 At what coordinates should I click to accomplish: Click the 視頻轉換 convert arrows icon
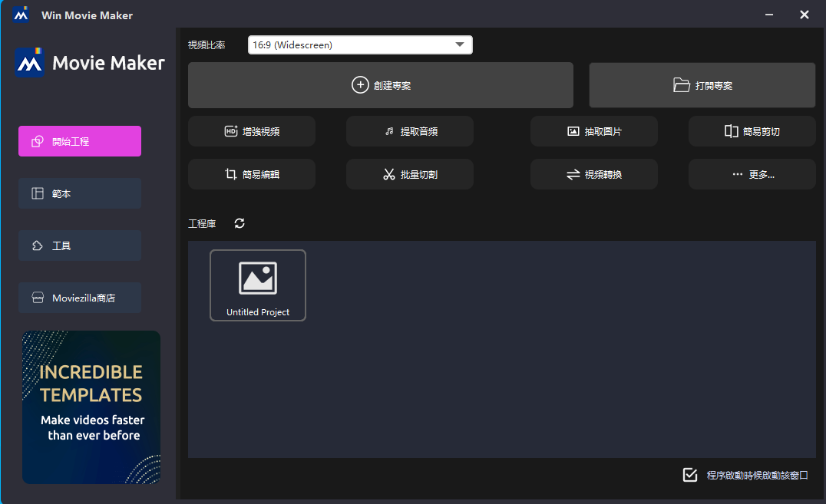tap(573, 174)
